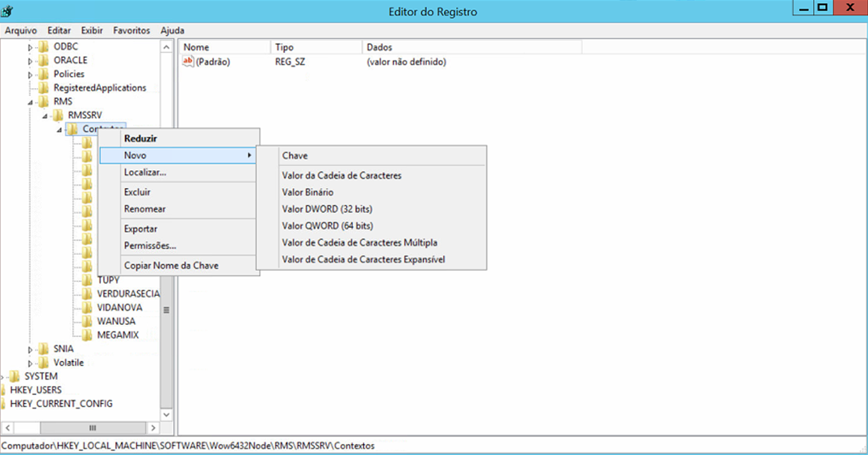This screenshot has height=455, width=868.
Task: Choose Reduzir in the context menu
Action: click(178, 138)
